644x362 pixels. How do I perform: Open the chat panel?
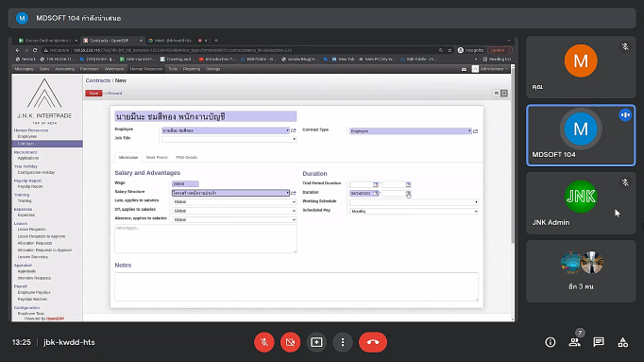(x=599, y=342)
